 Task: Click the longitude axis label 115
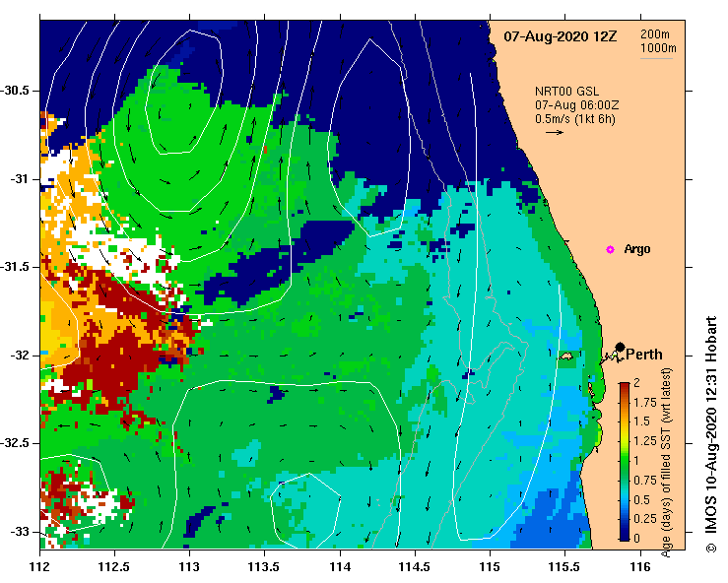[490, 567]
